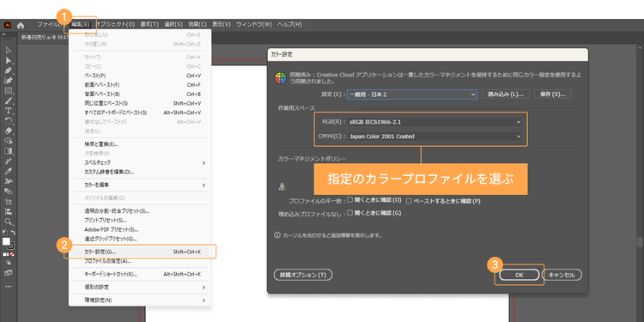Choose Adobe PDF プリセット(S)... item

point(140,229)
